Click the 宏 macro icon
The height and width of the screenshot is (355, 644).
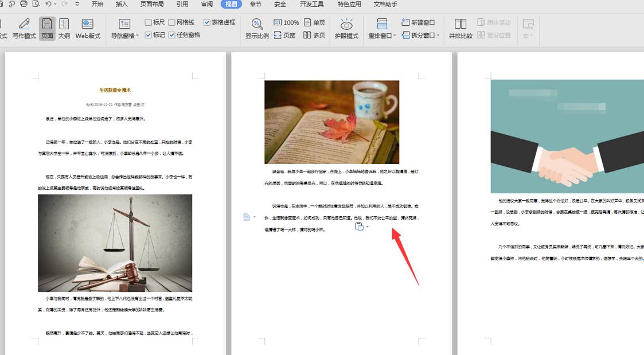click(528, 24)
